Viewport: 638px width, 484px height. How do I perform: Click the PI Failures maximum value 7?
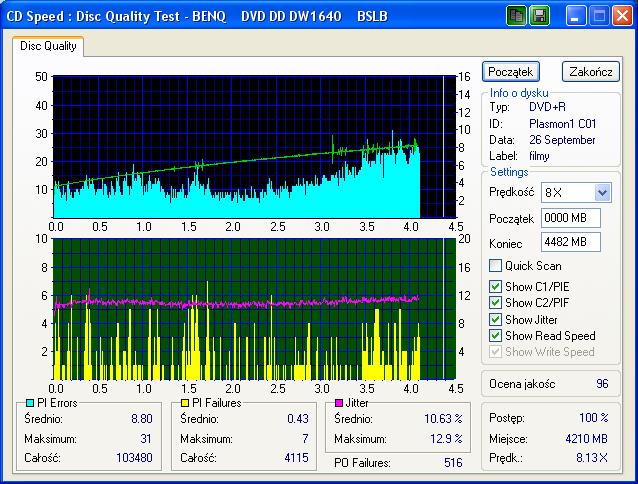pyautogui.click(x=305, y=439)
